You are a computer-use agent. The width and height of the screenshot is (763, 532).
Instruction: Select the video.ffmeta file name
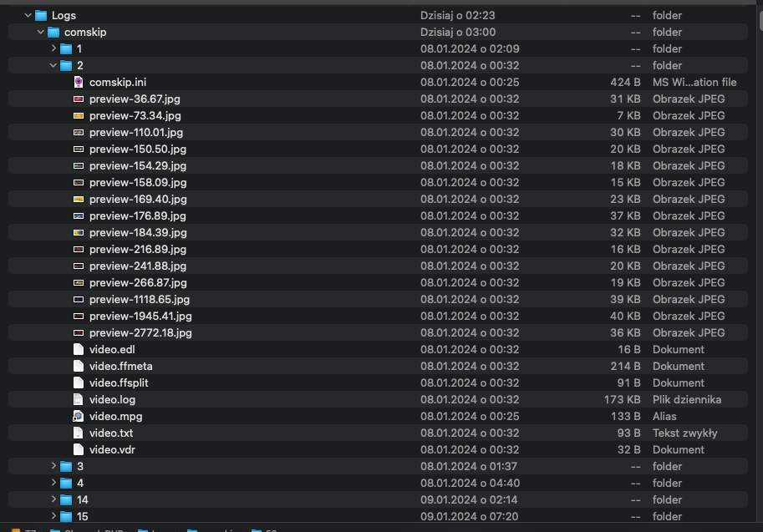(x=120, y=366)
